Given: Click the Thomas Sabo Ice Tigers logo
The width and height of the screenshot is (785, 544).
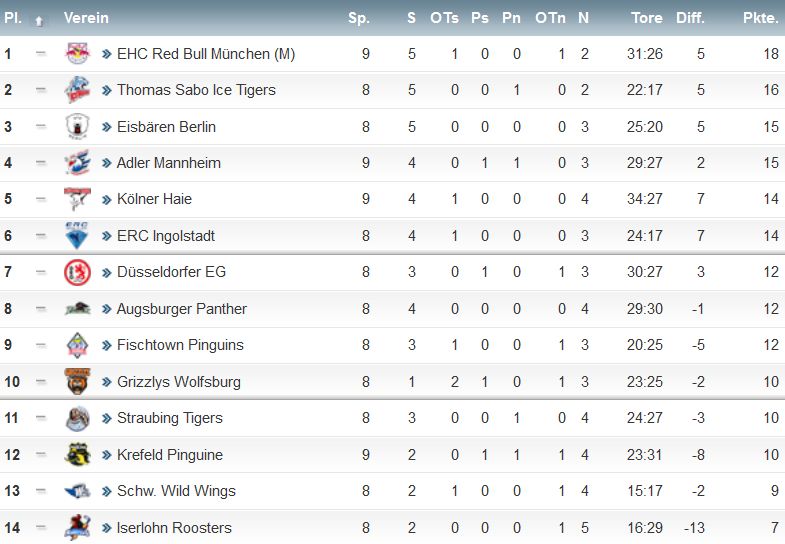Looking at the screenshot, I should coord(77,90).
